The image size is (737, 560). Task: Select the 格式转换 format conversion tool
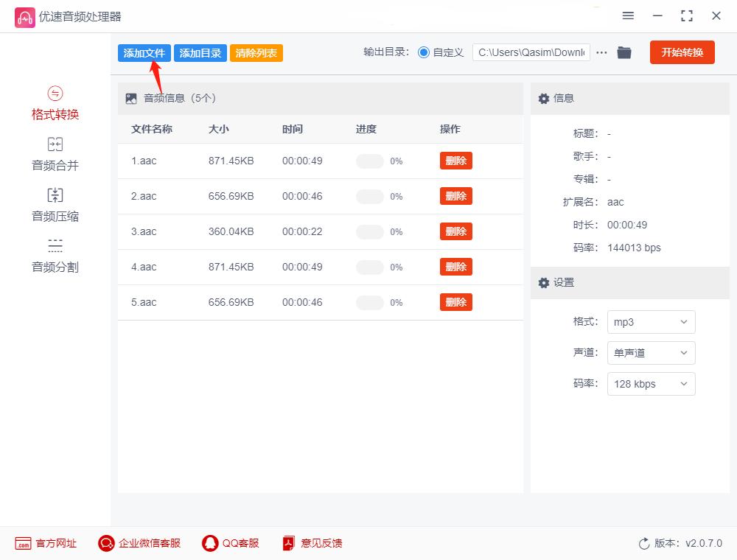(x=55, y=103)
